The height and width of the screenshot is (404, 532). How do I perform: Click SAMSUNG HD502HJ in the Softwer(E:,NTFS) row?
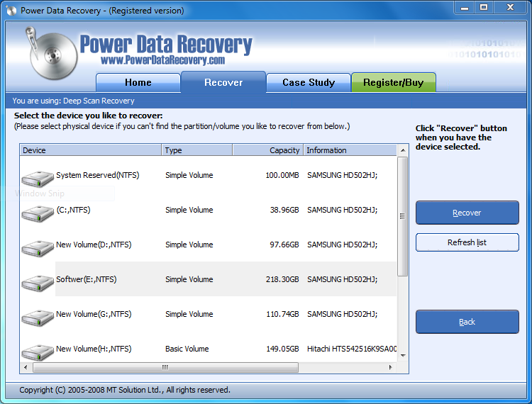click(342, 279)
